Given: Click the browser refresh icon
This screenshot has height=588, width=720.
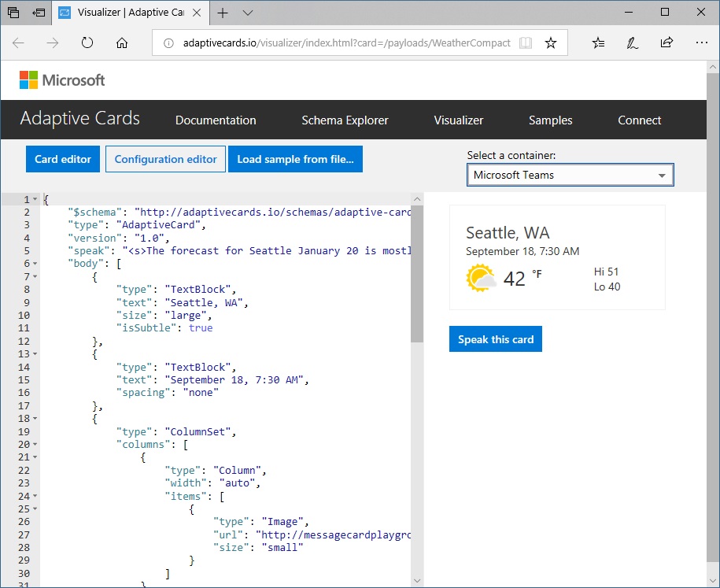Looking at the screenshot, I should (87, 43).
